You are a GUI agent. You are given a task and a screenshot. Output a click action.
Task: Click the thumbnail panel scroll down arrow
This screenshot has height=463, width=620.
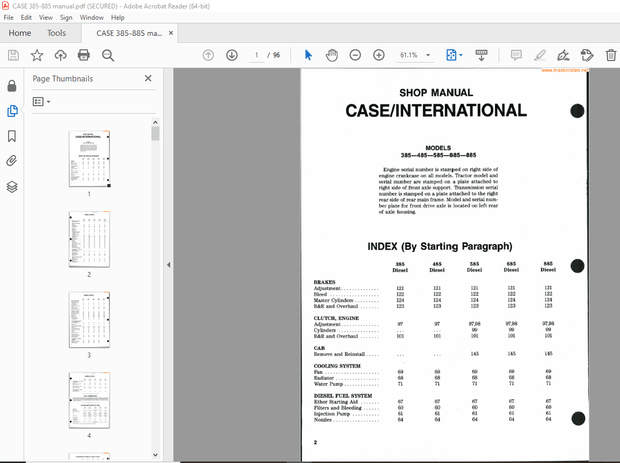click(155, 455)
